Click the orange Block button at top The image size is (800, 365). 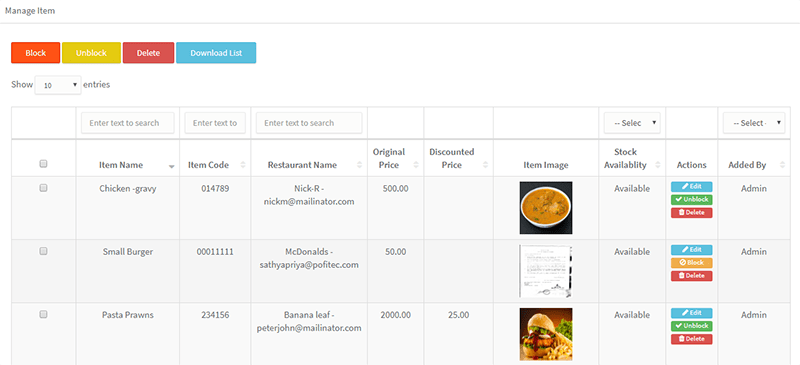(x=36, y=53)
